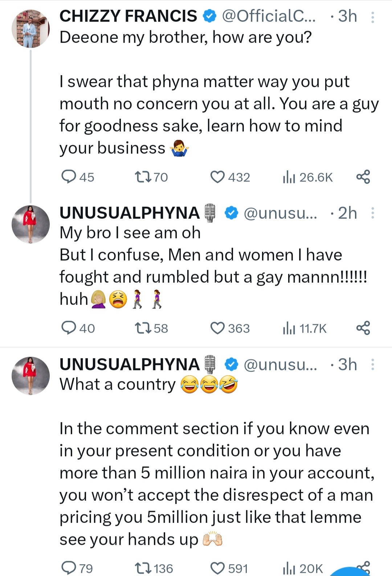Open more options on the 2h-old tweet

tap(372, 213)
